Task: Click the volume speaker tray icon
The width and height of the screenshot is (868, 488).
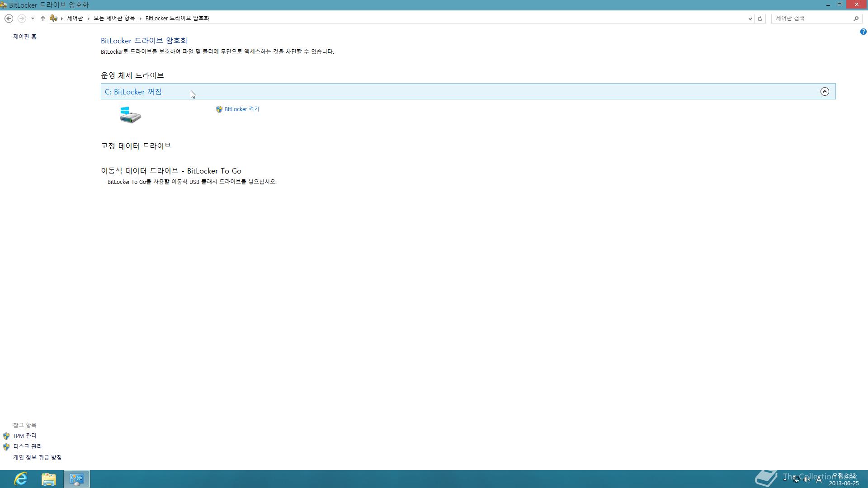Action: click(807, 479)
